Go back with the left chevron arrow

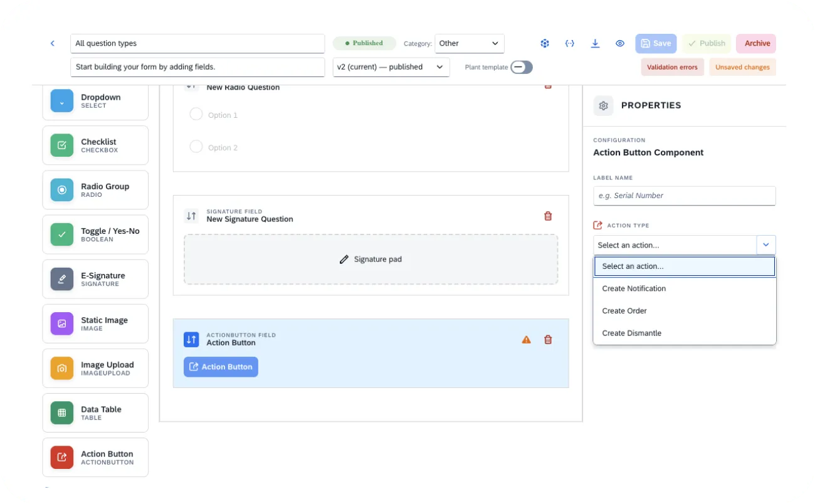tap(53, 43)
